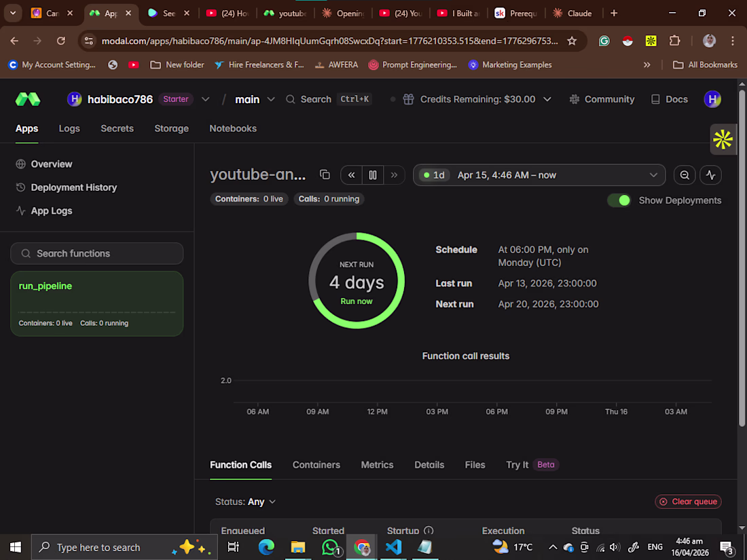Go to Overview in the sidebar

pyautogui.click(x=44, y=164)
